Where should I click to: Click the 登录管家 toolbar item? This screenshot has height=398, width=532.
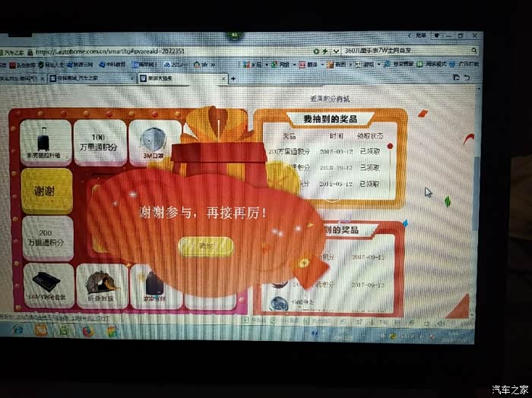pos(399,64)
